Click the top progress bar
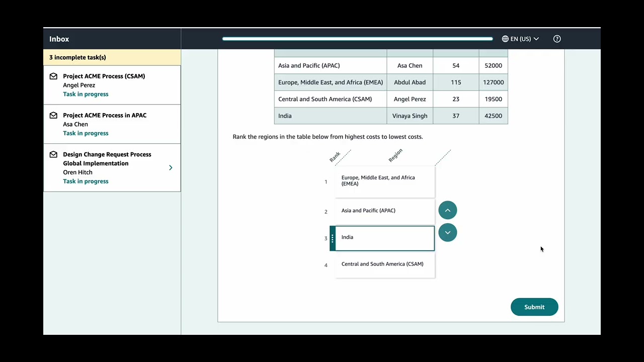Image resolution: width=644 pixels, height=362 pixels. (358, 39)
